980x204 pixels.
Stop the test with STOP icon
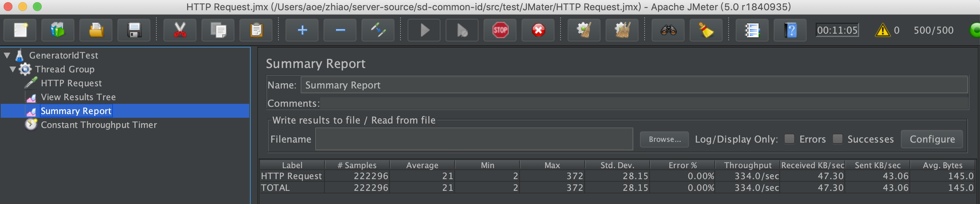[x=500, y=30]
